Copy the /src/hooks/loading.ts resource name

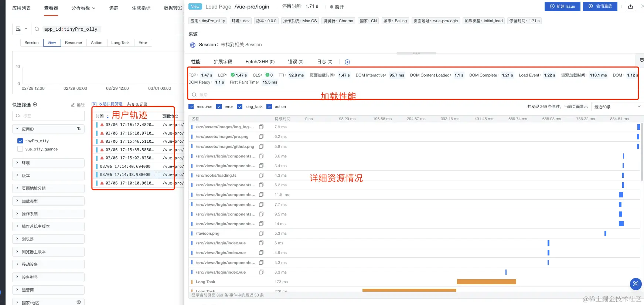click(x=261, y=175)
